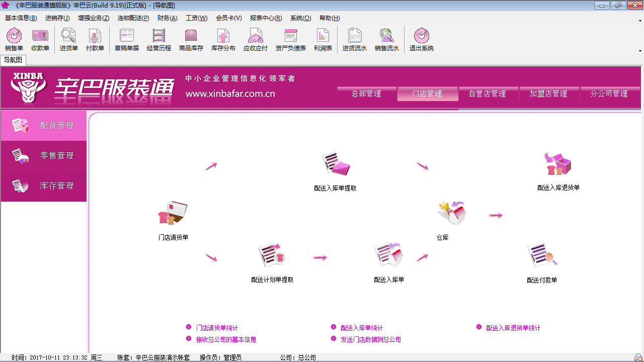Open the 资产负债表 toolbar icon
Screen dimensions: 644x362
coord(291,40)
